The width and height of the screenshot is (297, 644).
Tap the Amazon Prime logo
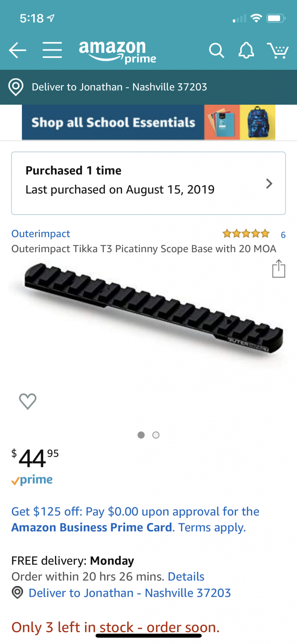click(117, 51)
